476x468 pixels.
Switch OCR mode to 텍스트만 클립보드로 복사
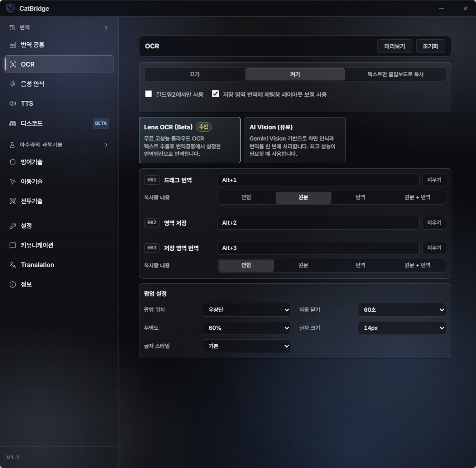point(396,74)
